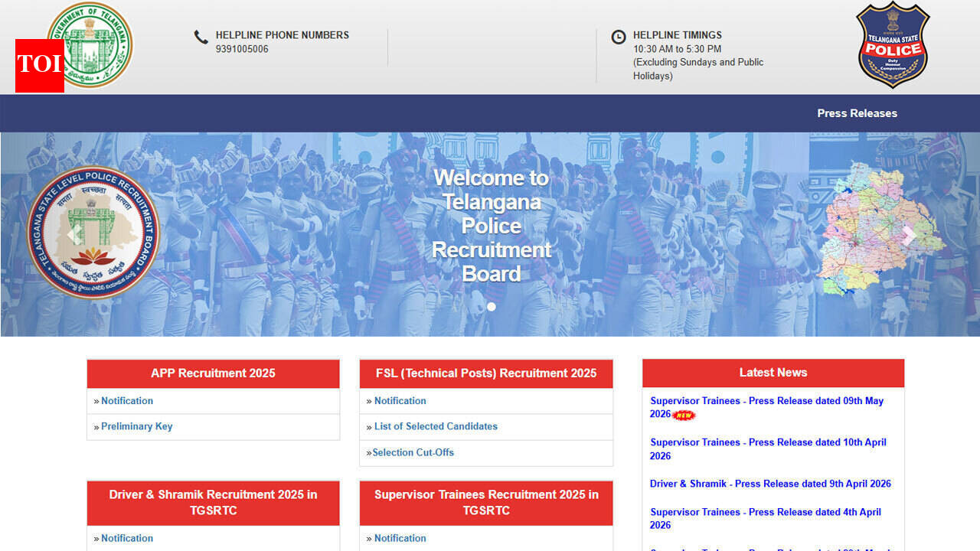Viewport: 980px width, 551px height.
Task: Click Welcome to Telangana Police Recruitment Board heading
Action: [492, 226]
